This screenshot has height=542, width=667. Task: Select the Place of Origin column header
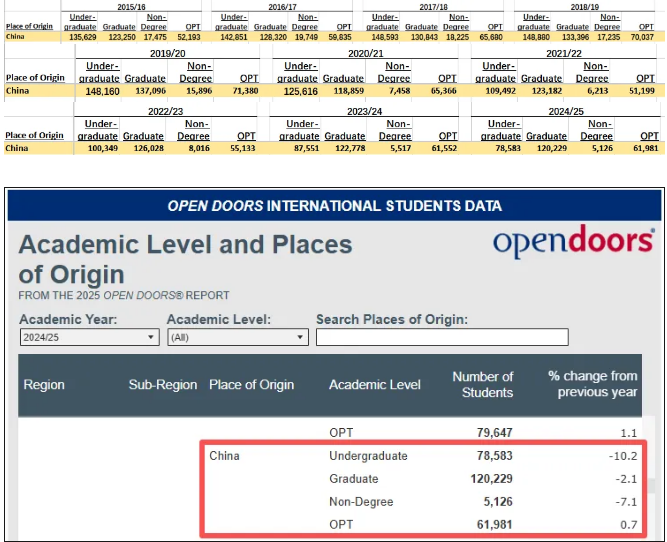(251, 385)
